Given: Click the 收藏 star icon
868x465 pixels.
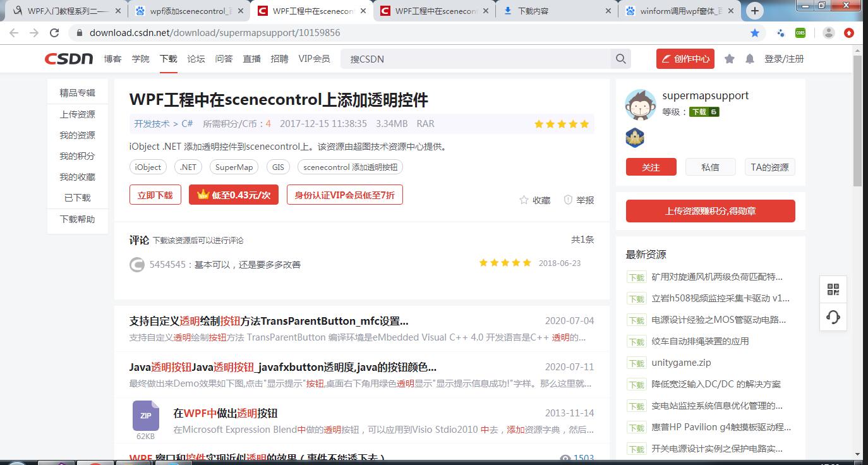Looking at the screenshot, I should click(x=524, y=200).
